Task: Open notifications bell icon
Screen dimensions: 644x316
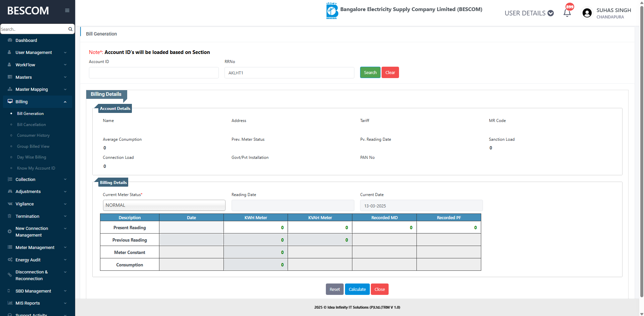Action: coord(567,13)
